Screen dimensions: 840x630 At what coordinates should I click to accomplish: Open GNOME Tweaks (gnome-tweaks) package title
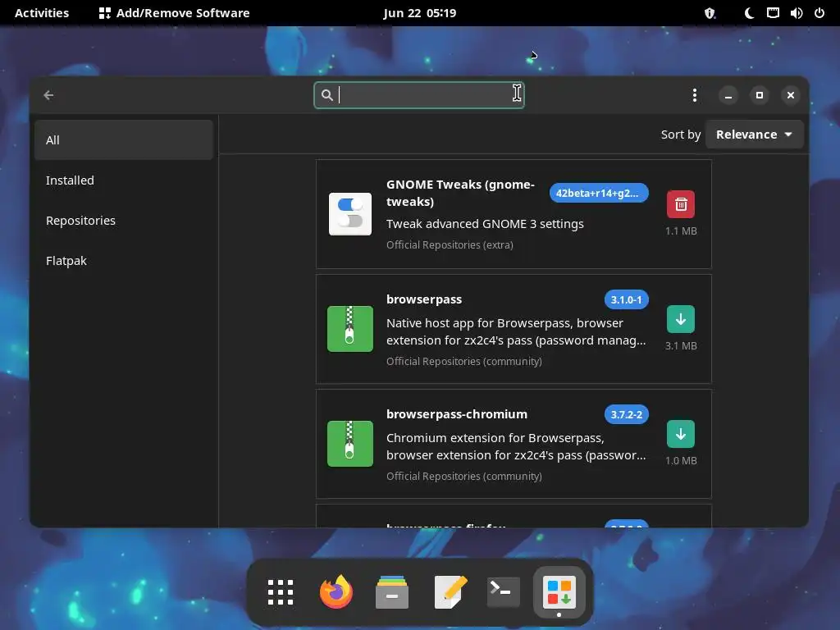(x=460, y=193)
